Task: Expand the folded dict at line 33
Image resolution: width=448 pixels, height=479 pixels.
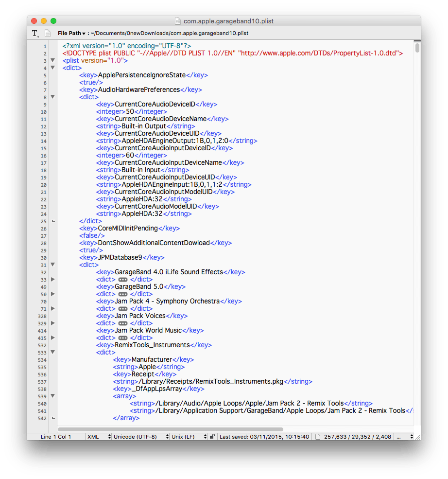Action: coord(53,280)
